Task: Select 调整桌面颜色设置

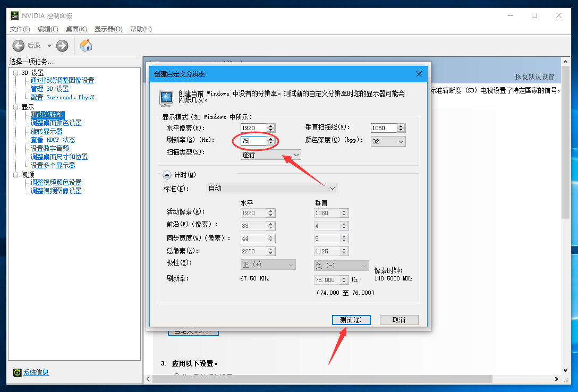Action: [x=56, y=123]
